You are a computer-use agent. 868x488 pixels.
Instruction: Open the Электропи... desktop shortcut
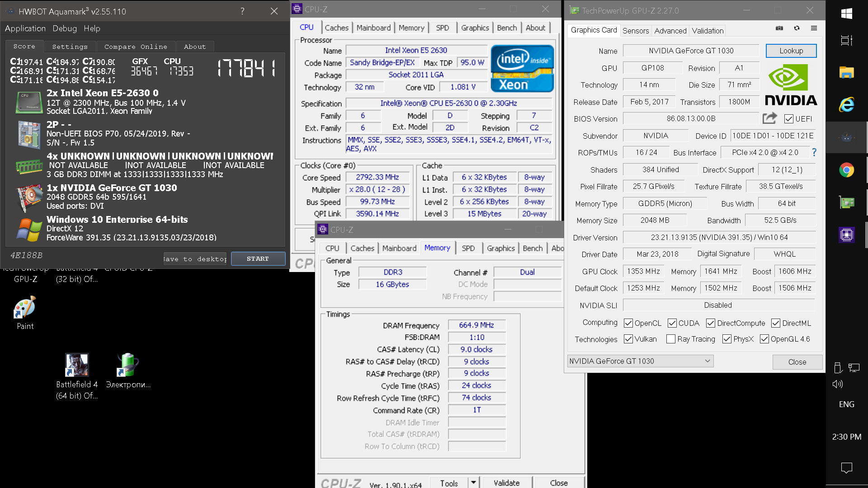pos(128,371)
